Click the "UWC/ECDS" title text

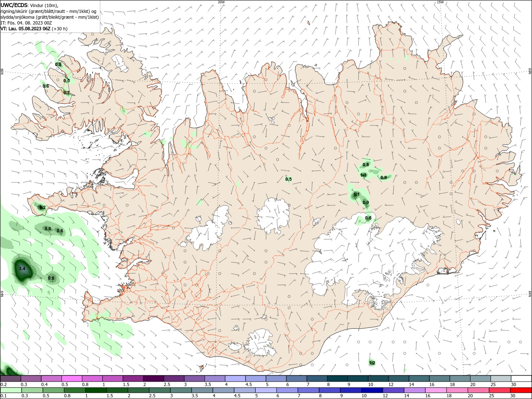pyautogui.click(x=14, y=5)
